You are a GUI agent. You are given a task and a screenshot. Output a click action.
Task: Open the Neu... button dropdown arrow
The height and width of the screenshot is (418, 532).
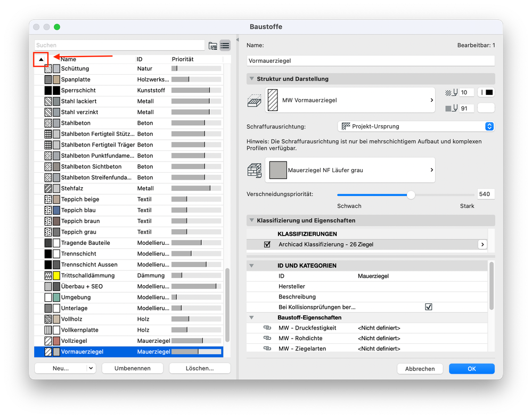91,368
